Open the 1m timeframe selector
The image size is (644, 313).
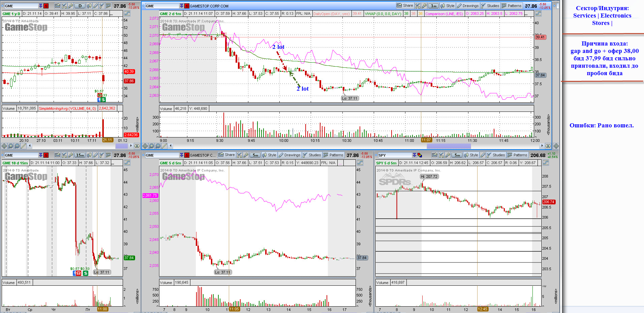(433, 6)
